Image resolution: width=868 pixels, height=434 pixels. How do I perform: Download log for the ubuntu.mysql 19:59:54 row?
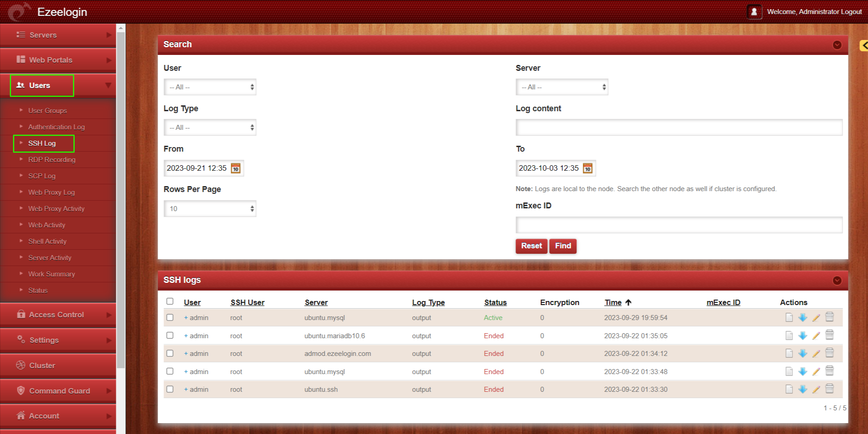[803, 317]
